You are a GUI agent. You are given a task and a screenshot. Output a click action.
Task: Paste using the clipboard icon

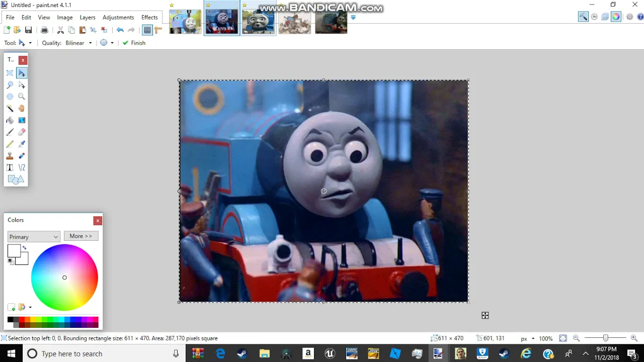[83, 30]
